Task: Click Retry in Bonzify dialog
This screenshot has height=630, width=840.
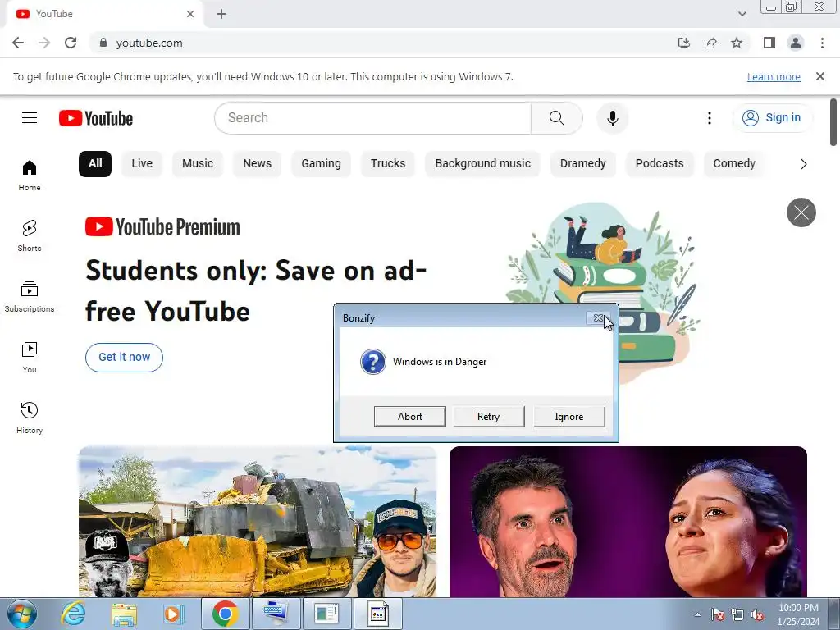Action: point(489,416)
